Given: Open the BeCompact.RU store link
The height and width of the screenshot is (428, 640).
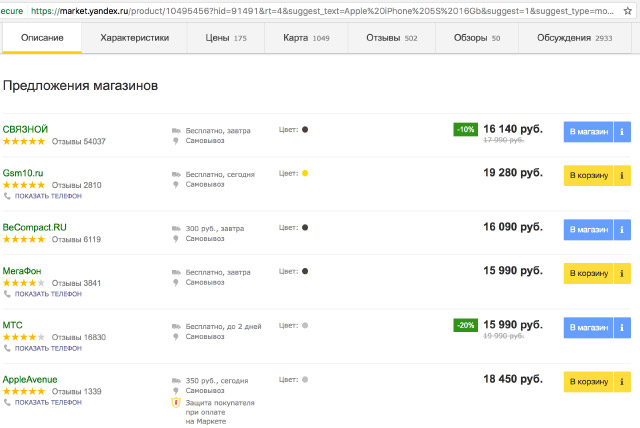Looking at the screenshot, I should 35,227.
